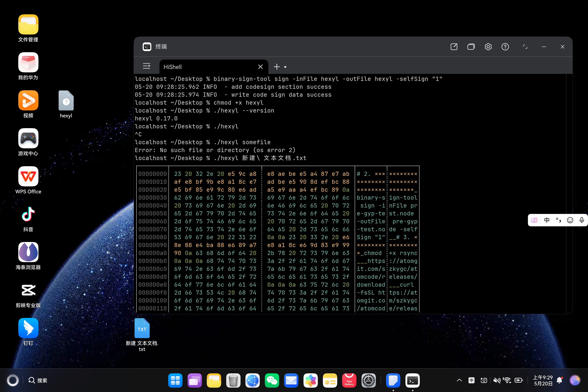This screenshot has height=392, width=588.
Task: Activate voice input microphone on input bar
Action: (x=582, y=220)
